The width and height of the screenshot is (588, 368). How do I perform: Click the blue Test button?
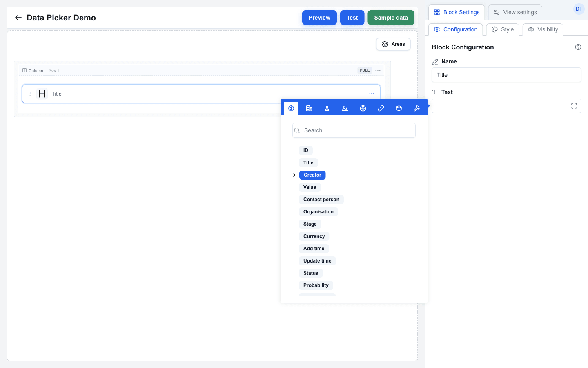(x=352, y=18)
